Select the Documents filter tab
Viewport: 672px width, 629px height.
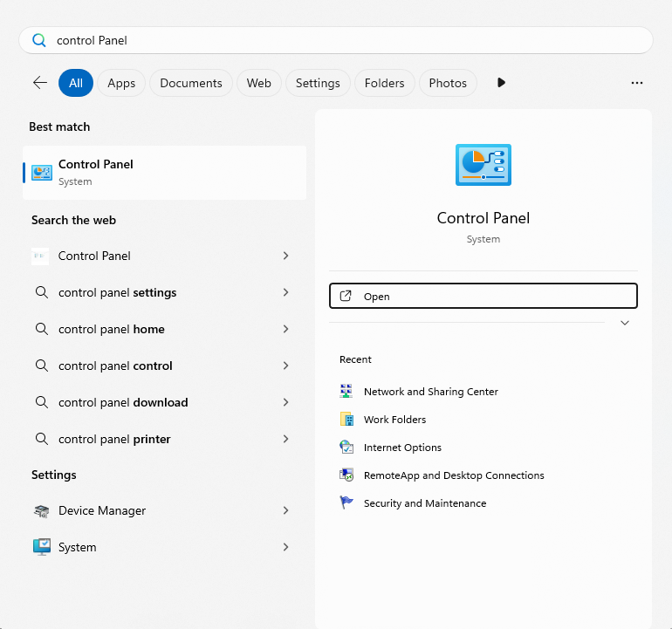click(191, 83)
